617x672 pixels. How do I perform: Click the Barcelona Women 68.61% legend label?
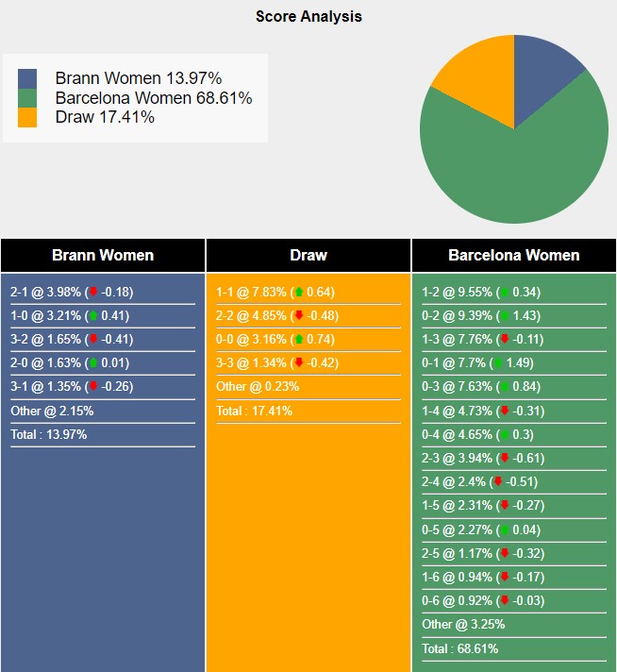coord(154,98)
